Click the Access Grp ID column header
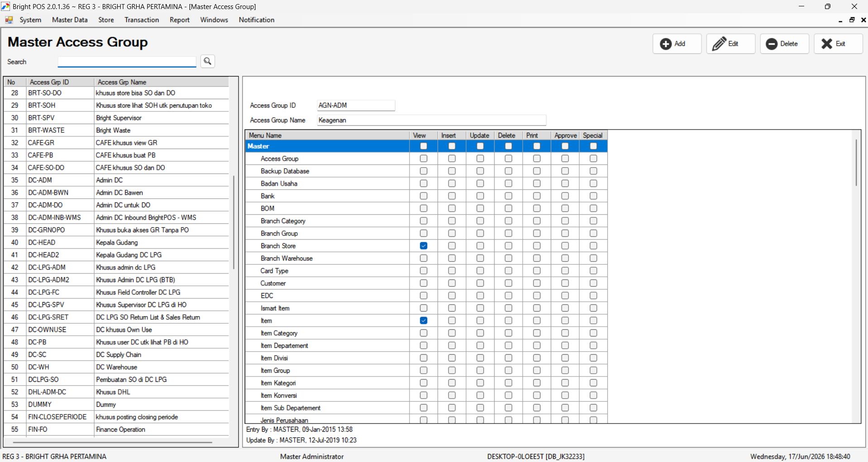The image size is (868, 462). point(60,82)
